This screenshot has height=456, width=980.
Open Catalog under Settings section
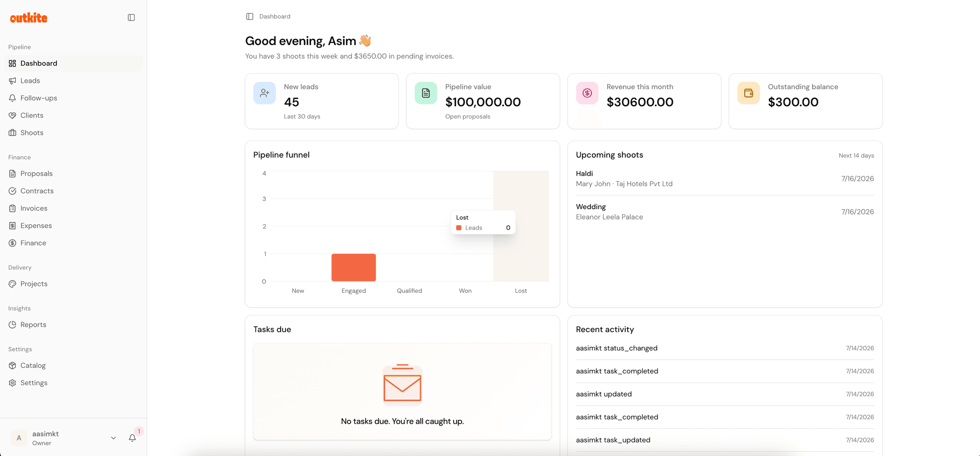click(73, 365)
